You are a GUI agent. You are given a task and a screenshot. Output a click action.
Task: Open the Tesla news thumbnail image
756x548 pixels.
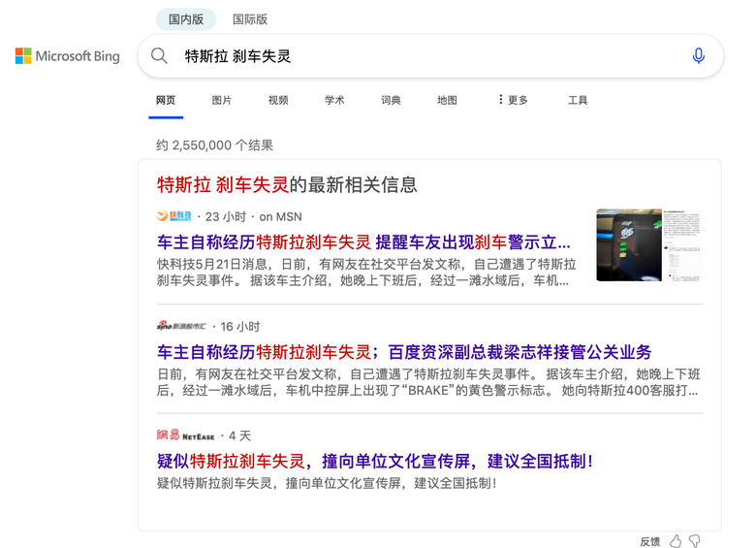(649, 245)
